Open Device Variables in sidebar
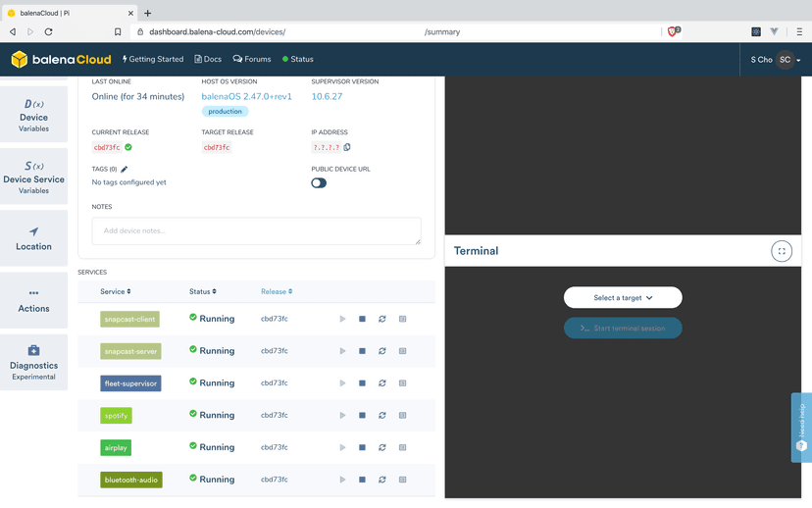This screenshot has height=508, width=812. pos(34,115)
